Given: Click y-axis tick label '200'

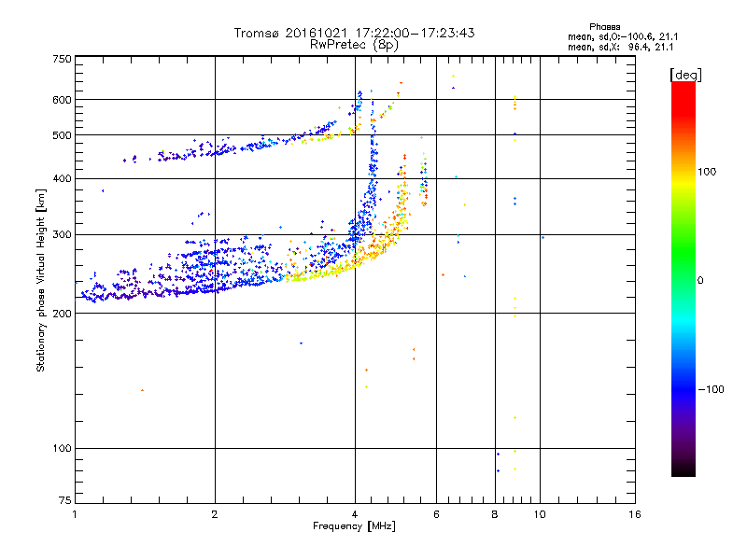Looking at the screenshot, I should [x=63, y=314].
